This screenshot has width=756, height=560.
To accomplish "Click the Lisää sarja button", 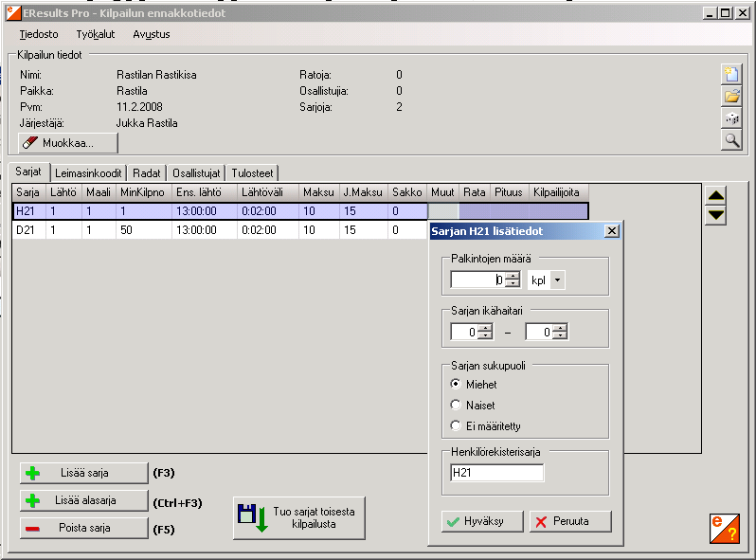I will pyautogui.click(x=84, y=473).
